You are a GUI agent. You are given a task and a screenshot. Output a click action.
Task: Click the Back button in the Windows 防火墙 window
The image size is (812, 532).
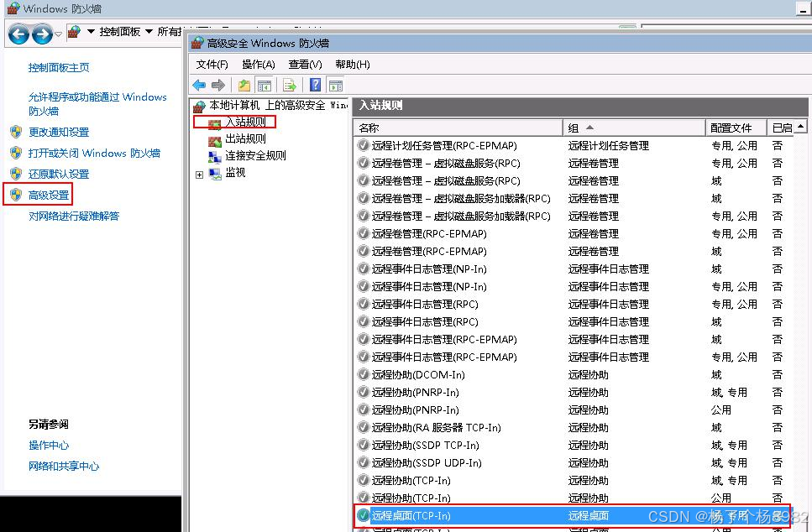pyautogui.click(x=18, y=34)
